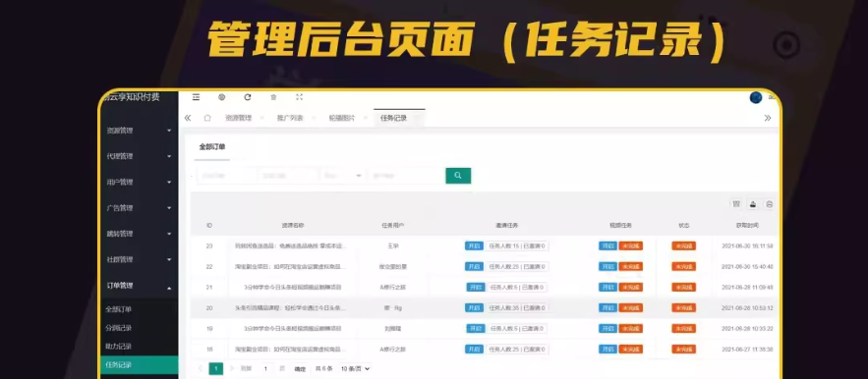Toggle fullscreen icon in top toolbar

pyautogui.click(x=300, y=97)
